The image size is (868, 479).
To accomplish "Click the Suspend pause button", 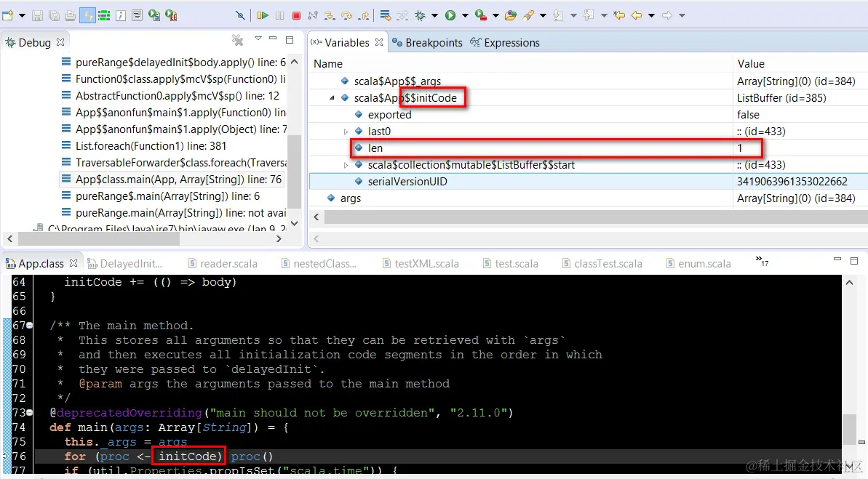I will pos(279,15).
